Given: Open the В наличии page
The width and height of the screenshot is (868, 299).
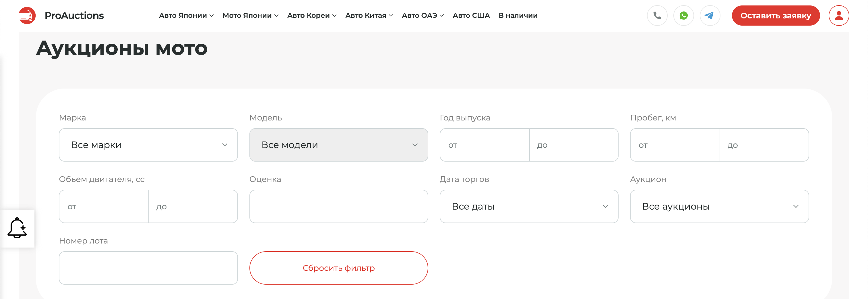Looking at the screenshot, I should (x=518, y=16).
